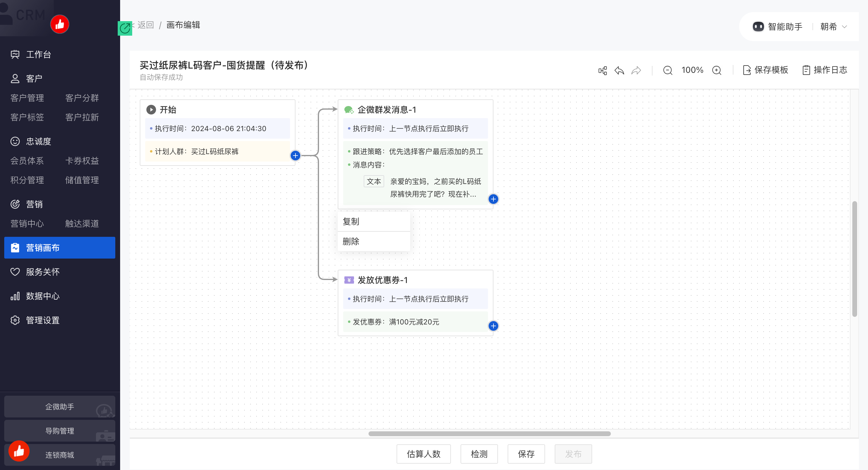The image size is (868, 470).
Task: Click the 企微群发消息-1 WeChat icon
Action: (349, 110)
